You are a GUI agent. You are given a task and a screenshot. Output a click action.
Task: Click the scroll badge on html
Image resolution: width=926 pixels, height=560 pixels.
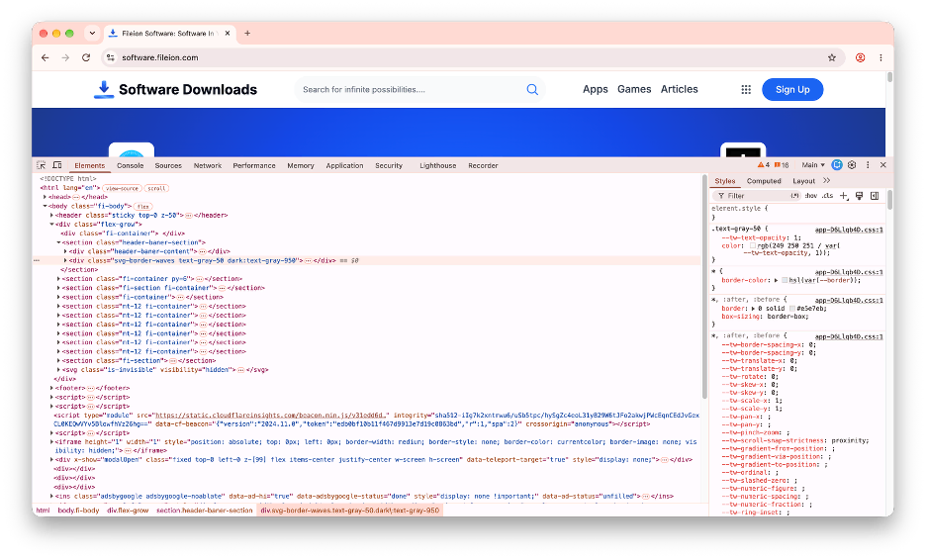point(156,188)
